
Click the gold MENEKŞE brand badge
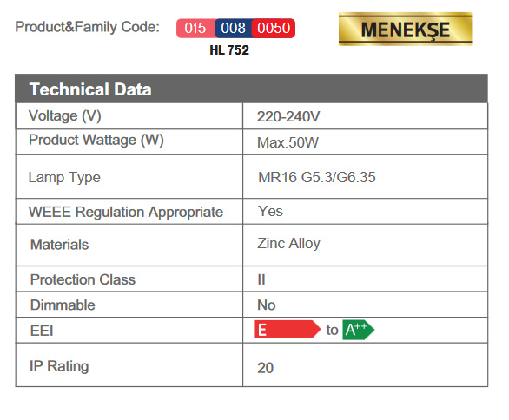pyautogui.click(x=405, y=29)
